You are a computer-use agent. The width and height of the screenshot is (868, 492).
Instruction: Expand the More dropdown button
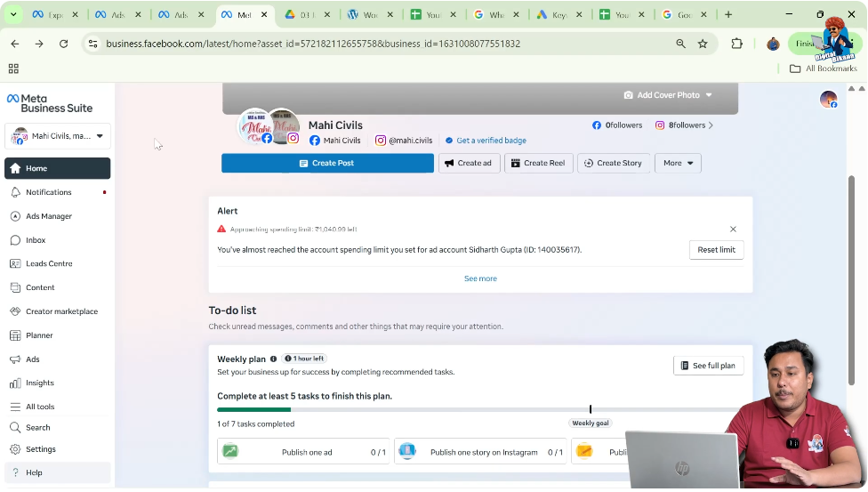click(678, 163)
